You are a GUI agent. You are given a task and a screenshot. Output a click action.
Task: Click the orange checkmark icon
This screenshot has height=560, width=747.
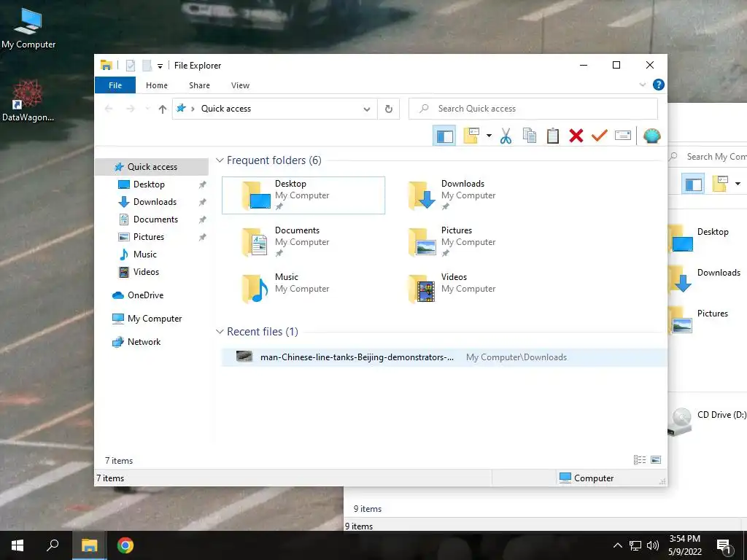600,136
